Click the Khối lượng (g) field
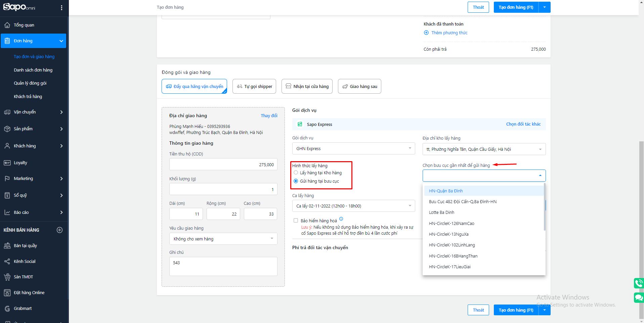This screenshot has height=323, width=644. (223, 189)
